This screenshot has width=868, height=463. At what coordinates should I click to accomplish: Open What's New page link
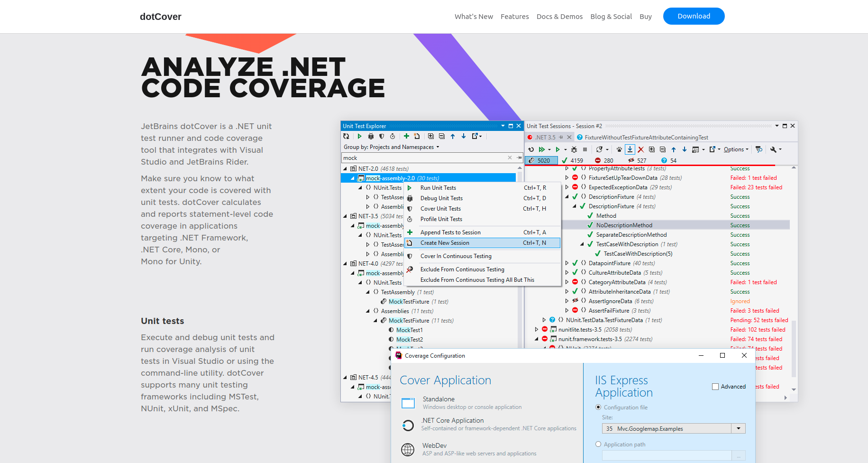click(x=474, y=17)
